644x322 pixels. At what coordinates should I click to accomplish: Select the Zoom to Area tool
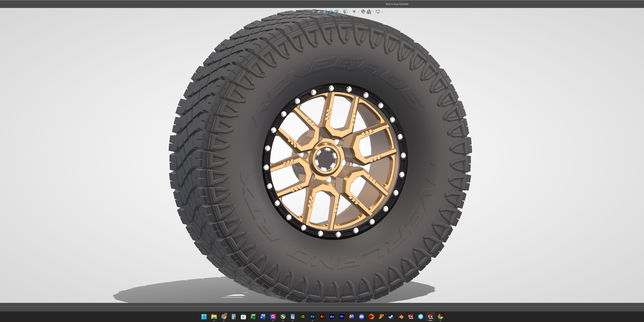point(319,12)
